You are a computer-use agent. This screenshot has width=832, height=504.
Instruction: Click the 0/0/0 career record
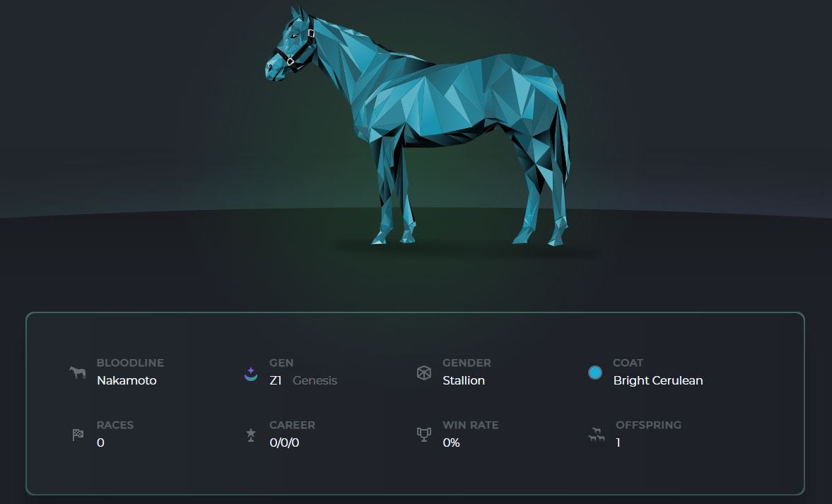click(x=284, y=443)
